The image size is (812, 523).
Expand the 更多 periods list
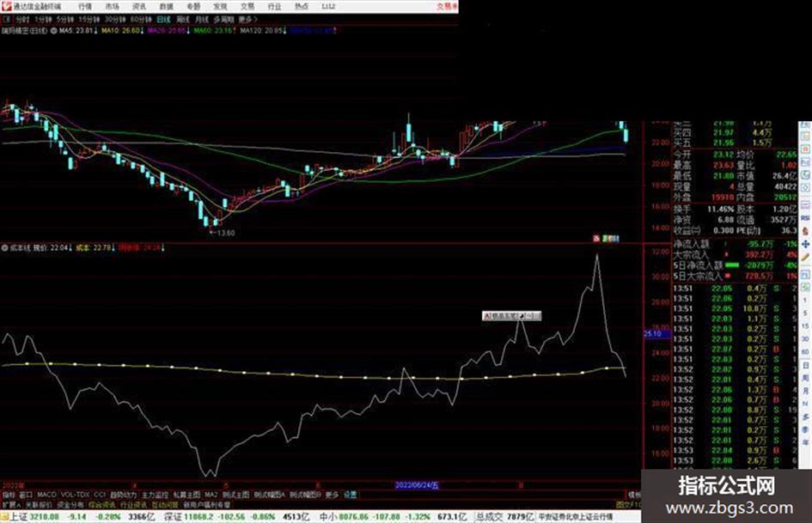(x=247, y=19)
